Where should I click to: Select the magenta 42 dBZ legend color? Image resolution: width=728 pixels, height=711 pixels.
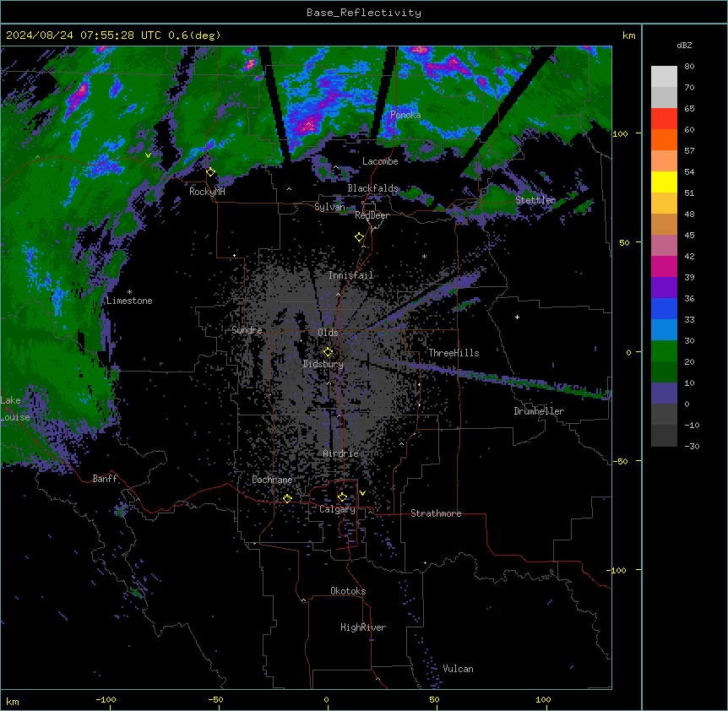[x=664, y=266]
